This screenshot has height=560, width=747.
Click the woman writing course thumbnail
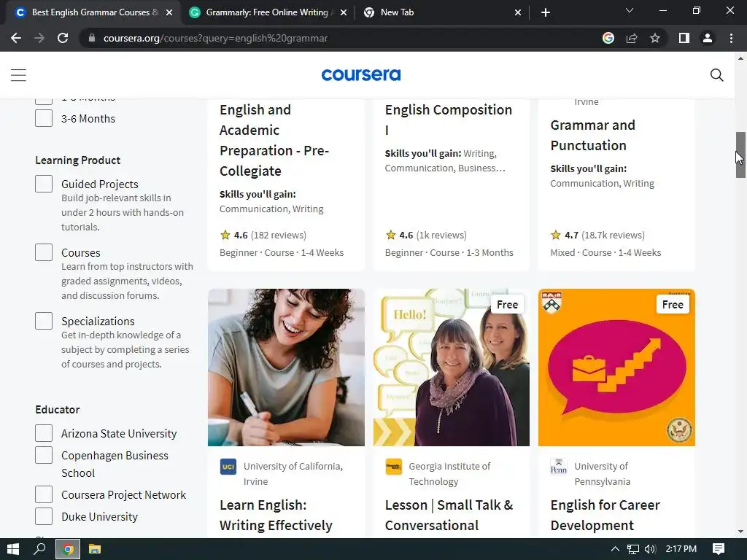click(286, 367)
